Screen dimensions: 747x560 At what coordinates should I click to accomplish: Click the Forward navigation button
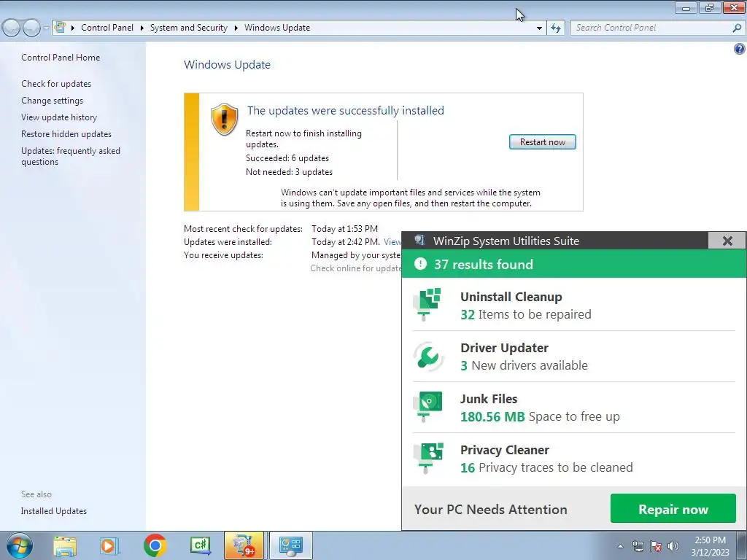tap(31, 28)
